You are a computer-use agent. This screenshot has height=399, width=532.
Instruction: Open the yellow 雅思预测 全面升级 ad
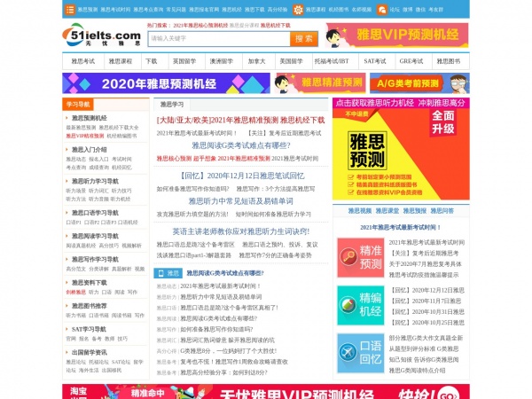pyautogui.click(x=401, y=149)
